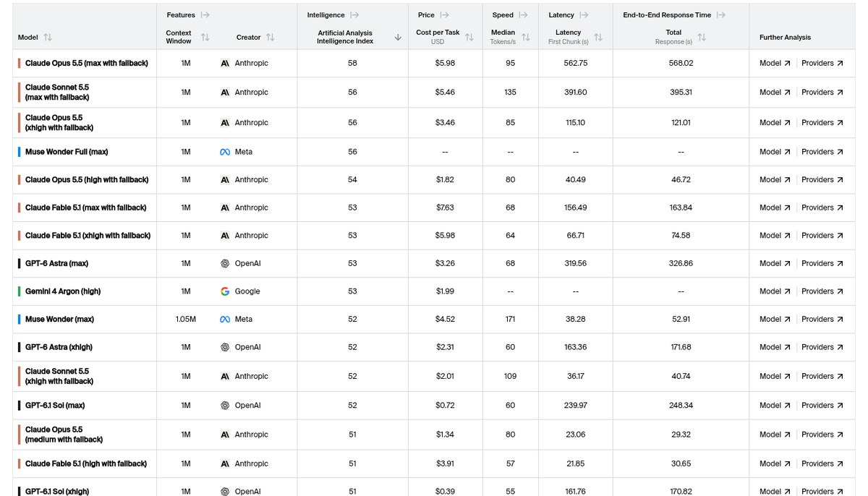Image resolution: width=868 pixels, height=496 pixels.
Task: Sort the table by Model name
Action: [x=48, y=38]
